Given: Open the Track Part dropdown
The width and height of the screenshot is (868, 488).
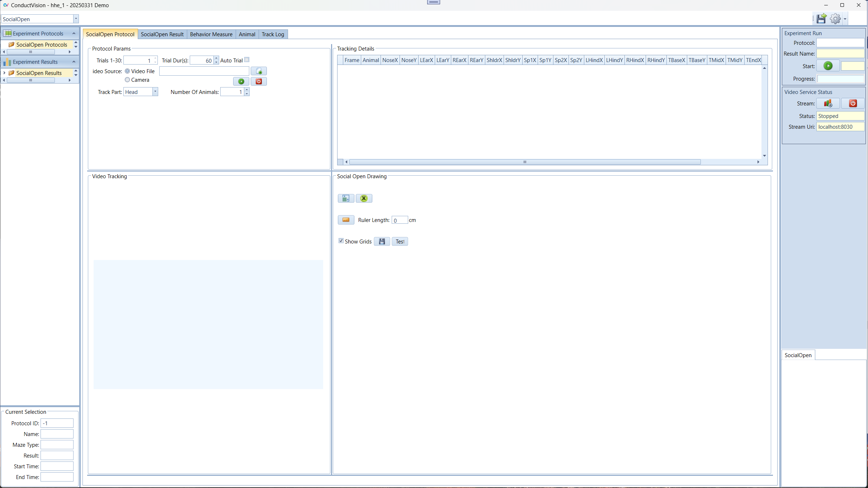Looking at the screenshot, I should (x=155, y=92).
